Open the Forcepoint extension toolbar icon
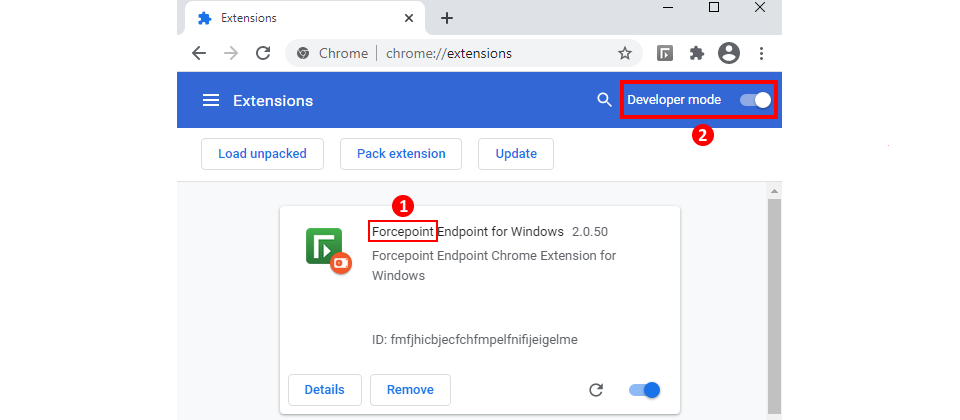 [665, 53]
